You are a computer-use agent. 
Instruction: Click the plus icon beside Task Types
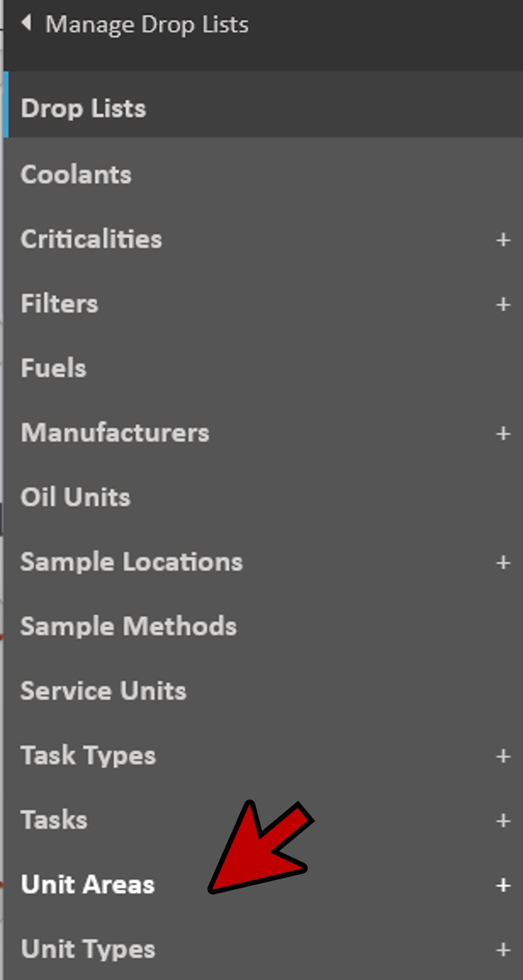pos(503,756)
